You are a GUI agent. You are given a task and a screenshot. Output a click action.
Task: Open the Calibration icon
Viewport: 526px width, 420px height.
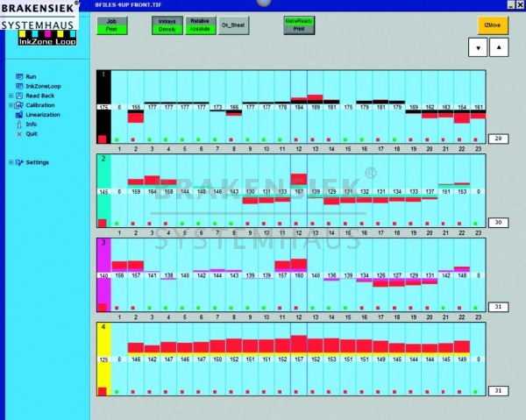click(19, 105)
